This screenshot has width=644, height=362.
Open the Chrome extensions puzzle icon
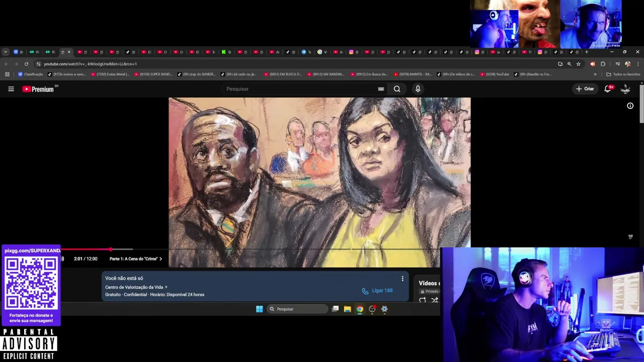[603, 64]
